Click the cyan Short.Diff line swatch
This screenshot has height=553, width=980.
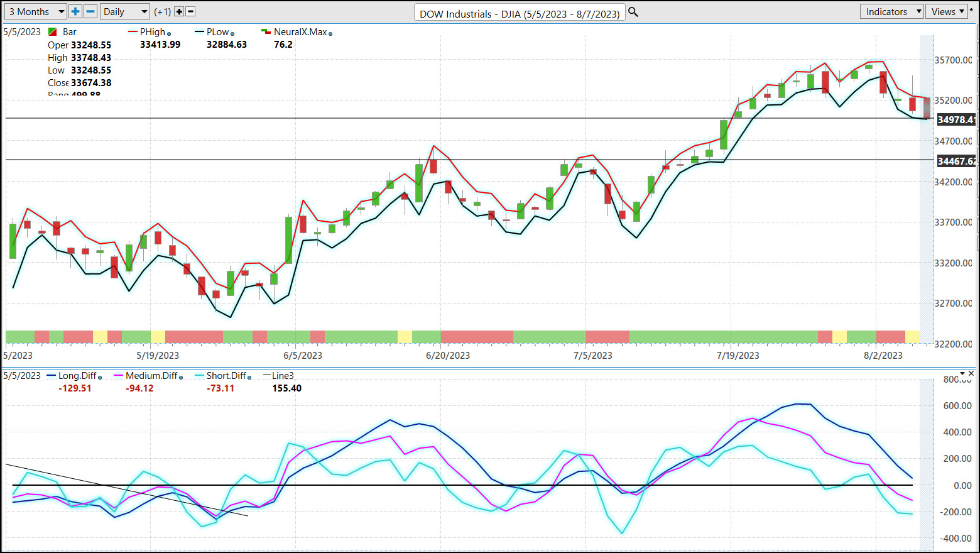pos(199,376)
